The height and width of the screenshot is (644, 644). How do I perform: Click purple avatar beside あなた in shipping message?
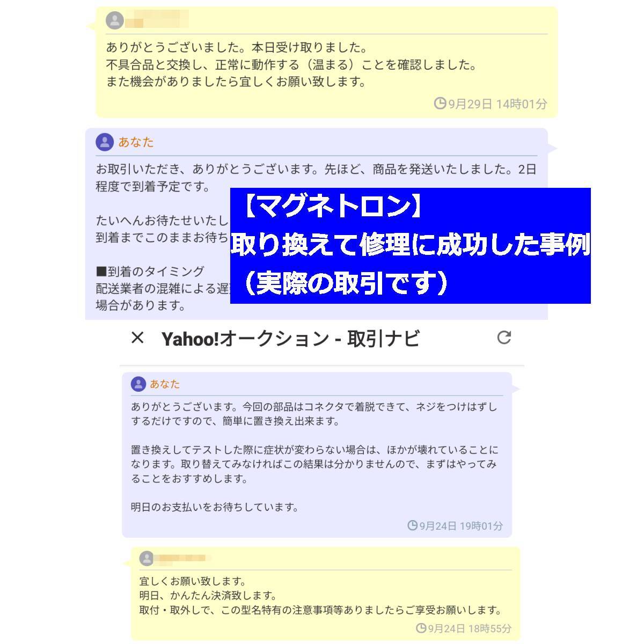tap(104, 142)
